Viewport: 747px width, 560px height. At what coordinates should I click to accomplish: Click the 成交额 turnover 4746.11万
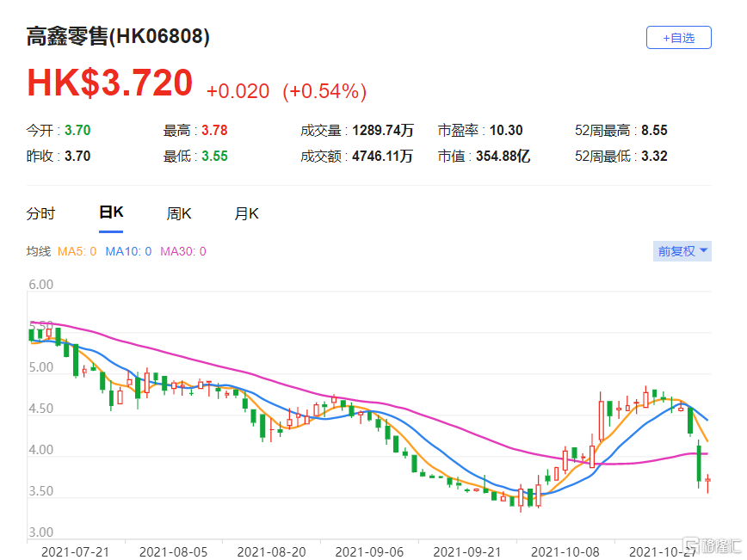click(x=382, y=156)
